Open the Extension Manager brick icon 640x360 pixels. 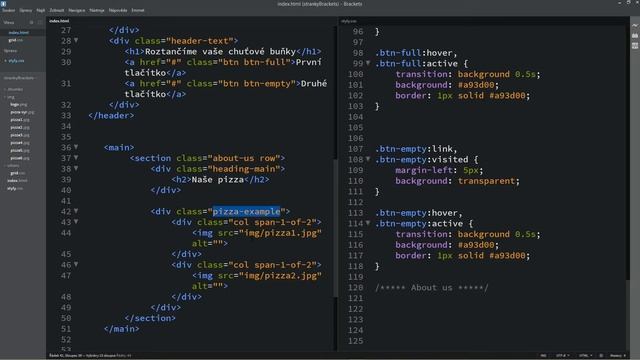(x=635, y=36)
